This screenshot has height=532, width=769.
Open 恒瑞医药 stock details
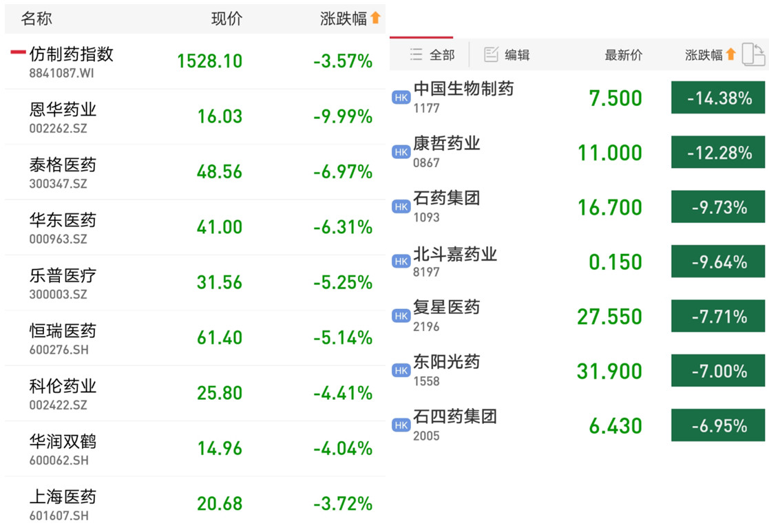coord(196,338)
